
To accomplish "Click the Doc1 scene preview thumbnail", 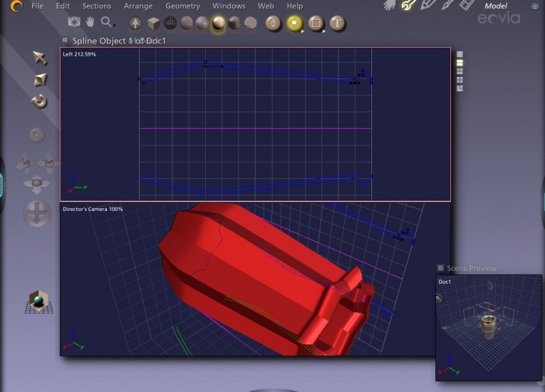I will tap(488, 327).
